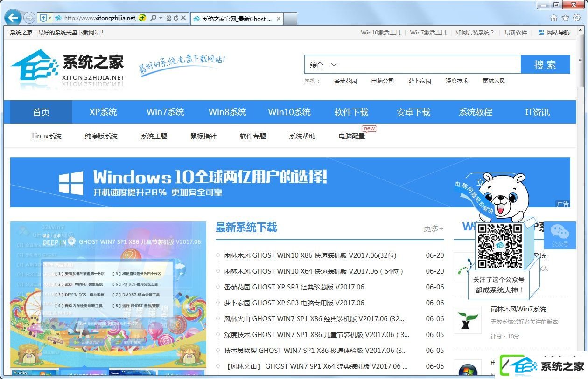Click the blue 搜索 button
The width and height of the screenshot is (588, 379).
coord(546,65)
